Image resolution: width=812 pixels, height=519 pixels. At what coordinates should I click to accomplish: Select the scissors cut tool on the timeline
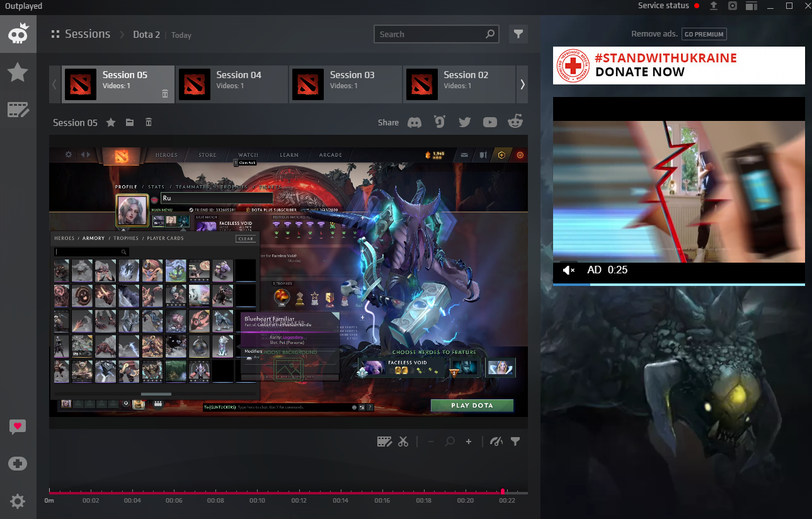tap(403, 442)
